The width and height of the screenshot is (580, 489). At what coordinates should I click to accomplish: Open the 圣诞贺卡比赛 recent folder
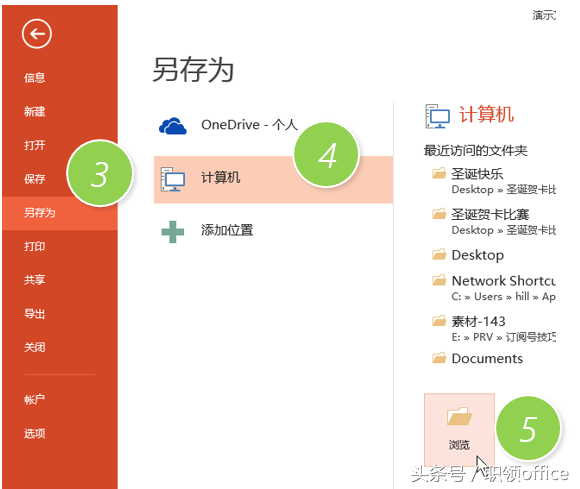point(494,221)
